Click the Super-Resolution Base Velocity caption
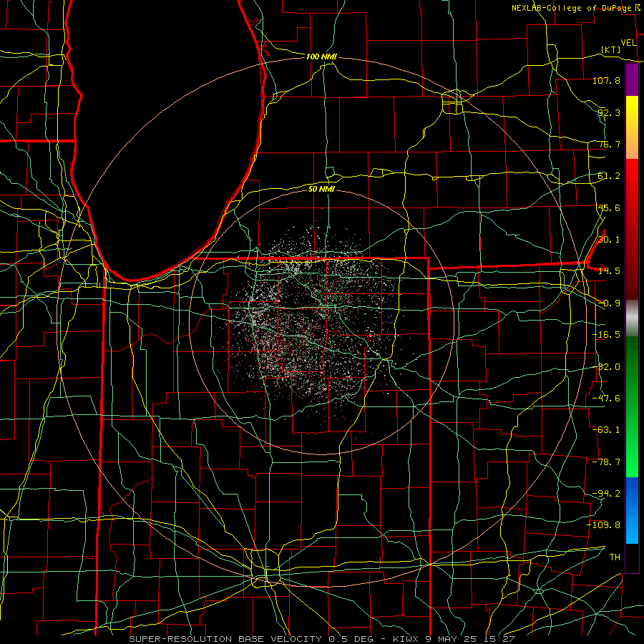The width and height of the screenshot is (644, 644). [x=321, y=639]
